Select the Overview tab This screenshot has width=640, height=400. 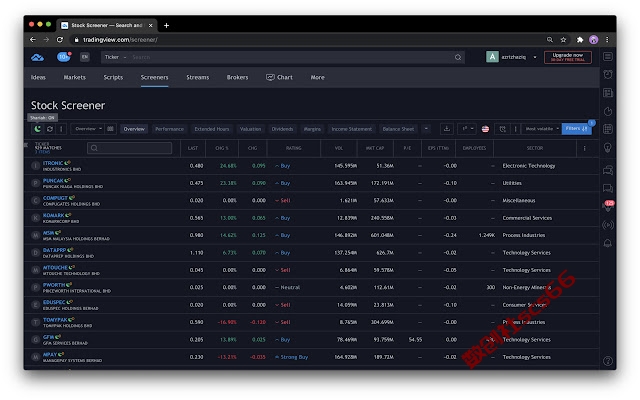134,129
